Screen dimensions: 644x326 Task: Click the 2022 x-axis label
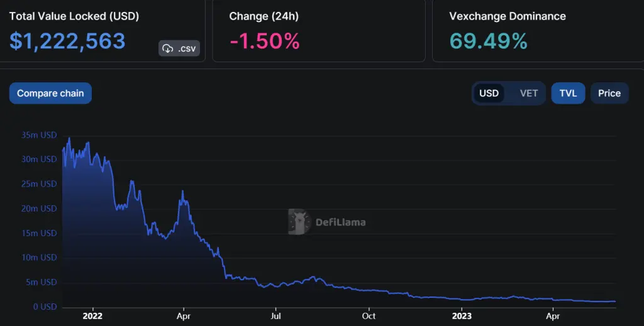click(x=92, y=316)
